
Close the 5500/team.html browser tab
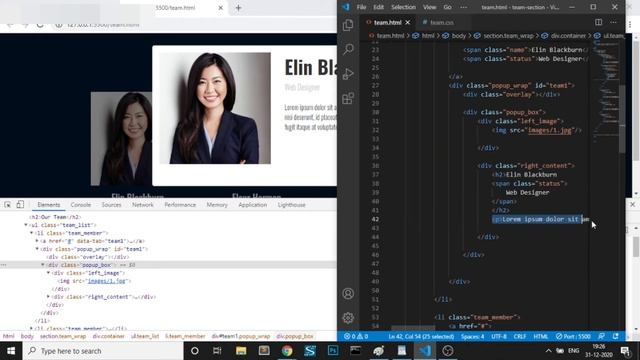(220, 8)
